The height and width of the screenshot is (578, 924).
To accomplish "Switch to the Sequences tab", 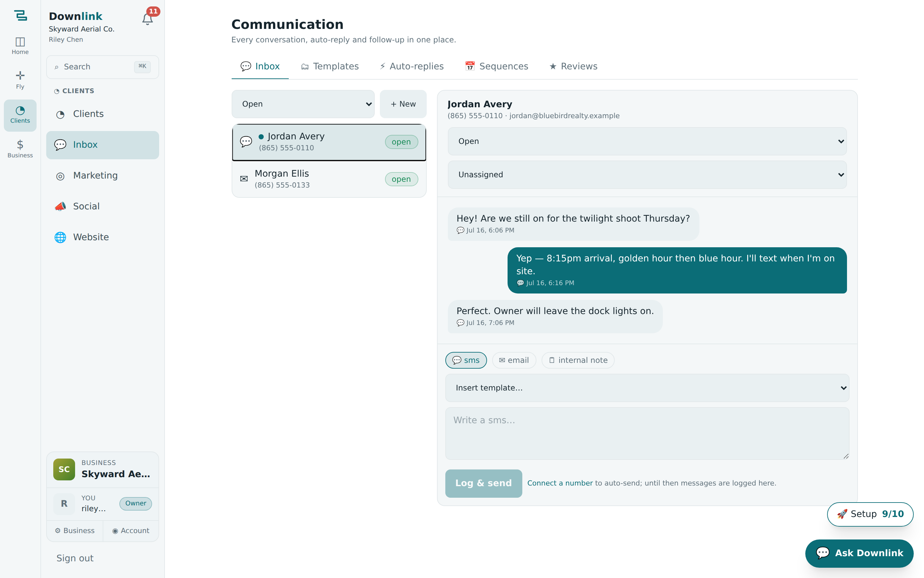I will pyautogui.click(x=496, y=66).
